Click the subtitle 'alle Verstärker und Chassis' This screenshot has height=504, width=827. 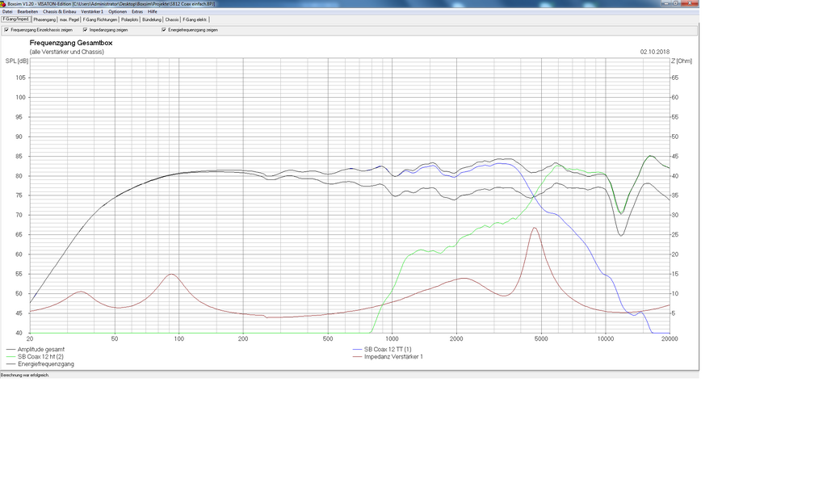[67, 52]
